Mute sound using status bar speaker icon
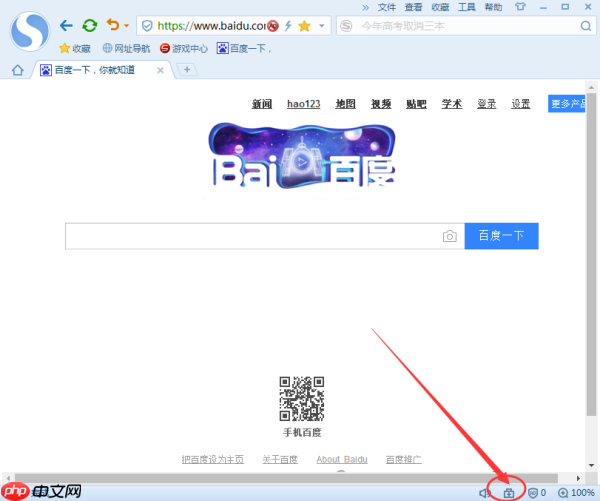This screenshot has height=501, width=600. (484, 493)
